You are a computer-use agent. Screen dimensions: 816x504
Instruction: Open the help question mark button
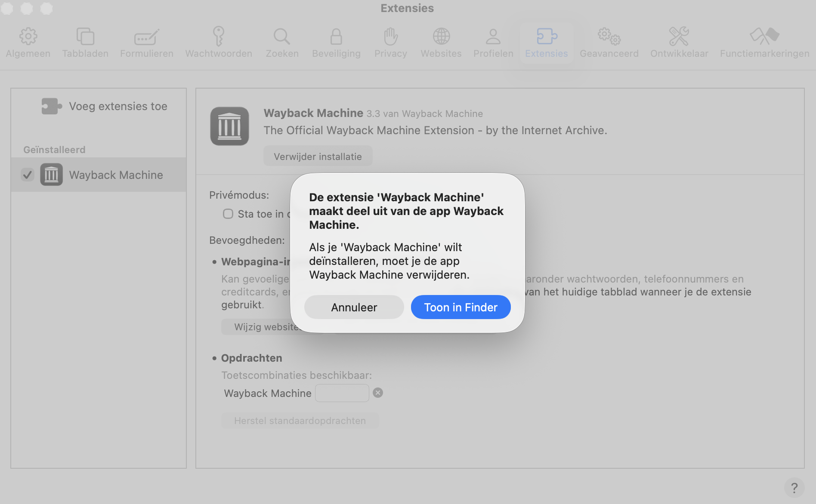[x=794, y=487]
